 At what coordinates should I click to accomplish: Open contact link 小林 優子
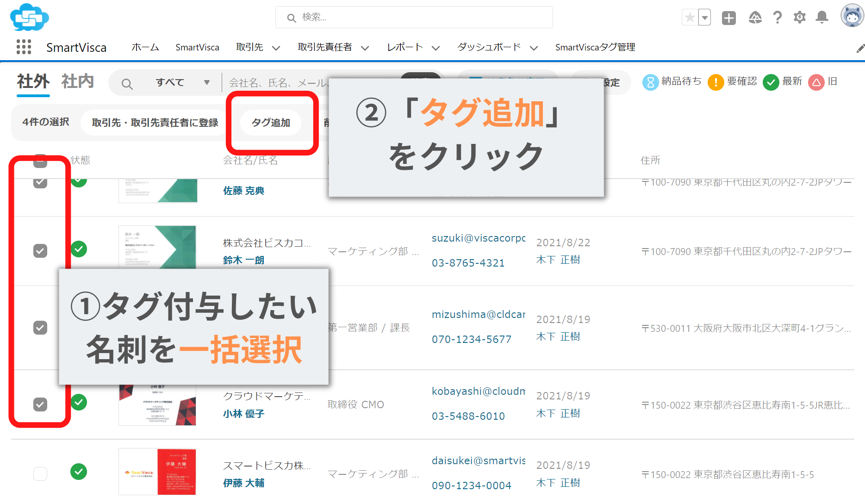pos(244,414)
